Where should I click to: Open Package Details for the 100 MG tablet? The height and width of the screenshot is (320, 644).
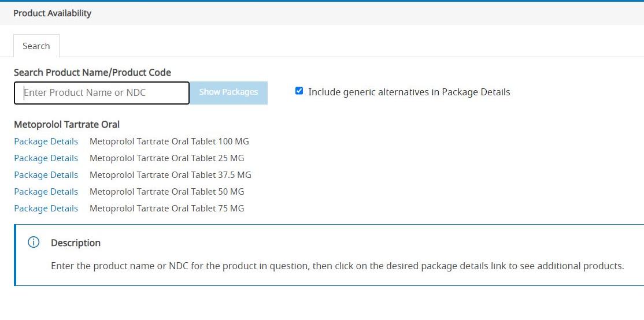pyautogui.click(x=46, y=142)
